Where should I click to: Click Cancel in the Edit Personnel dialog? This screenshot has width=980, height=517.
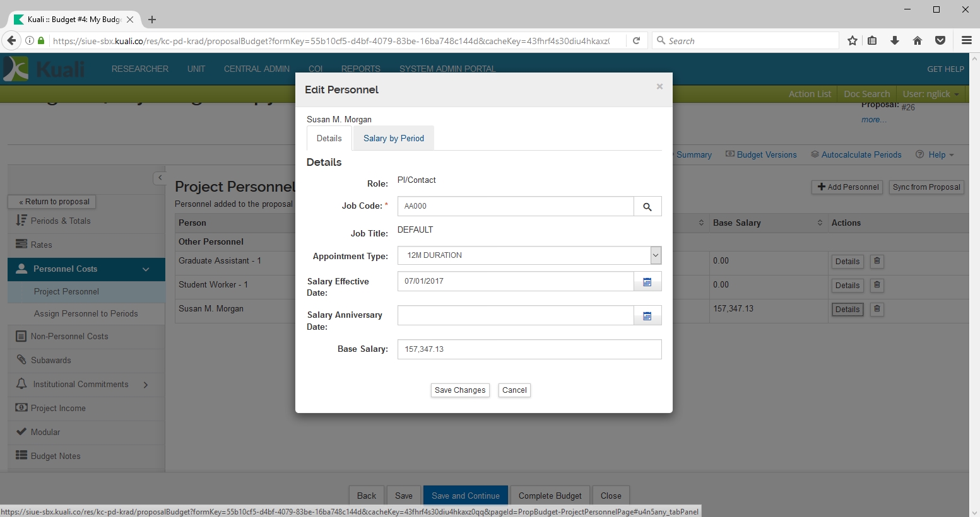click(514, 390)
